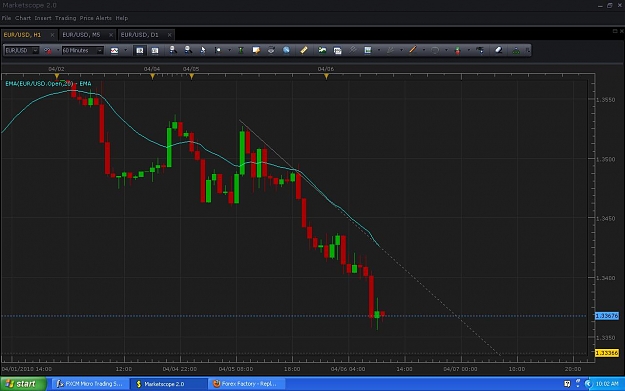Click the flag marker toolbar icon

[x=218, y=50]
